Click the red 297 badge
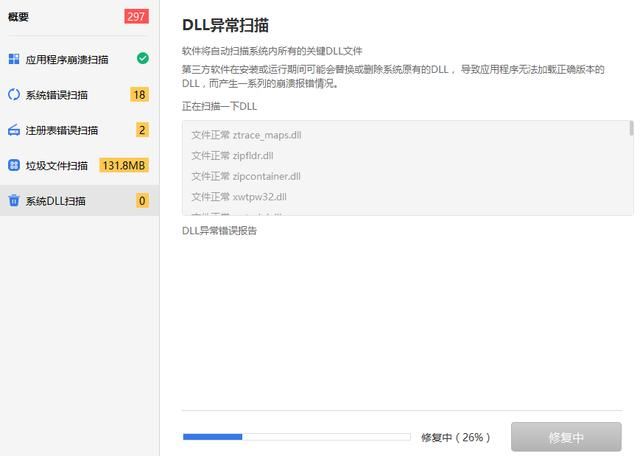 [136, 16]
